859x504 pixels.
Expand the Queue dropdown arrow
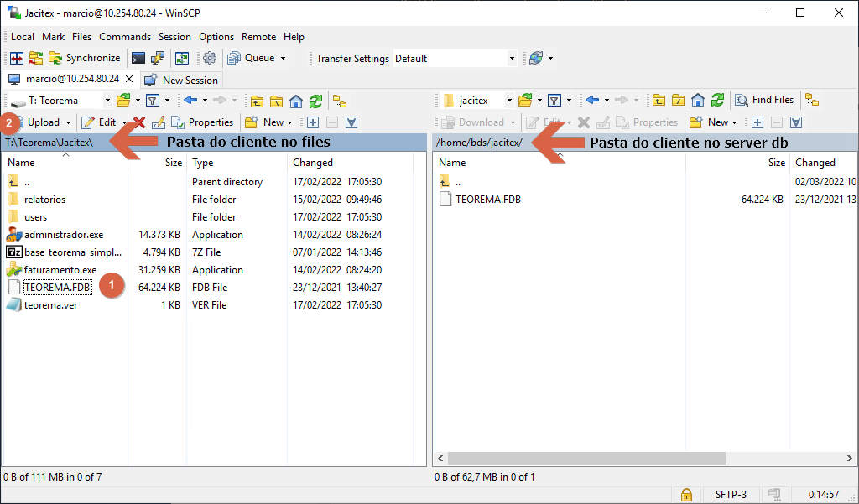pyautogui.click(x=284, y=58)
